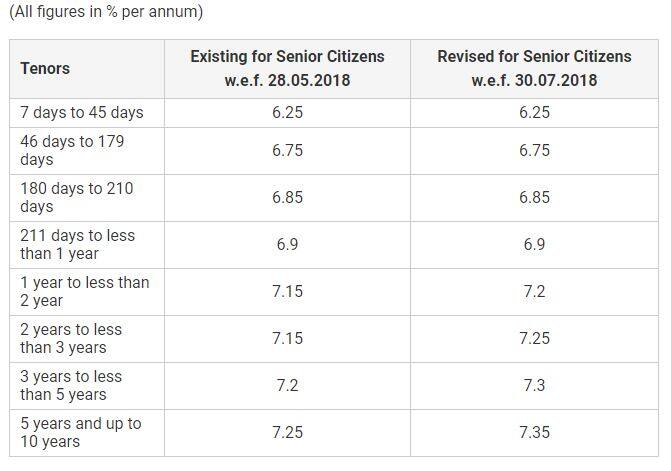Screen dimensions: 671x471
Task: Click the Tenors column header
Action: pyautogui.click(x=45, y=68)
